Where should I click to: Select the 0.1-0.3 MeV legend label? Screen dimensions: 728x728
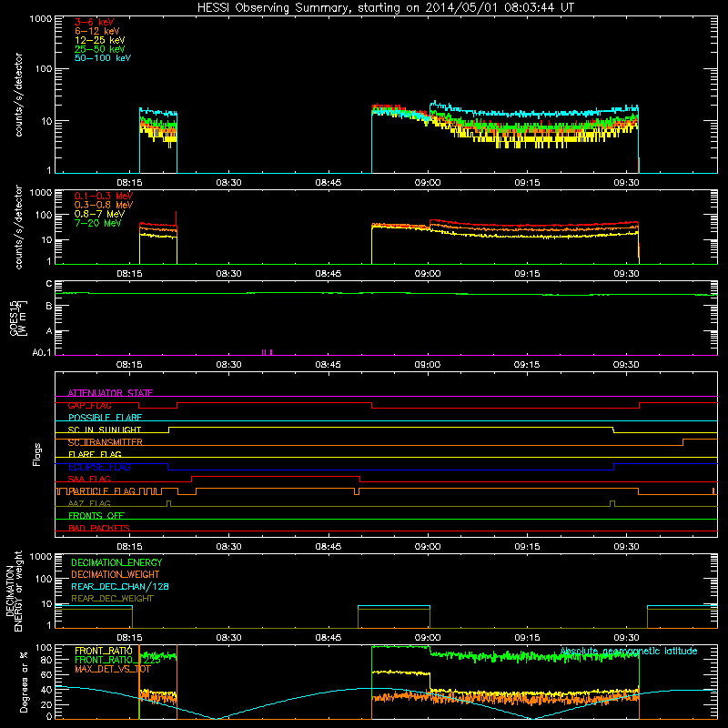104,196
